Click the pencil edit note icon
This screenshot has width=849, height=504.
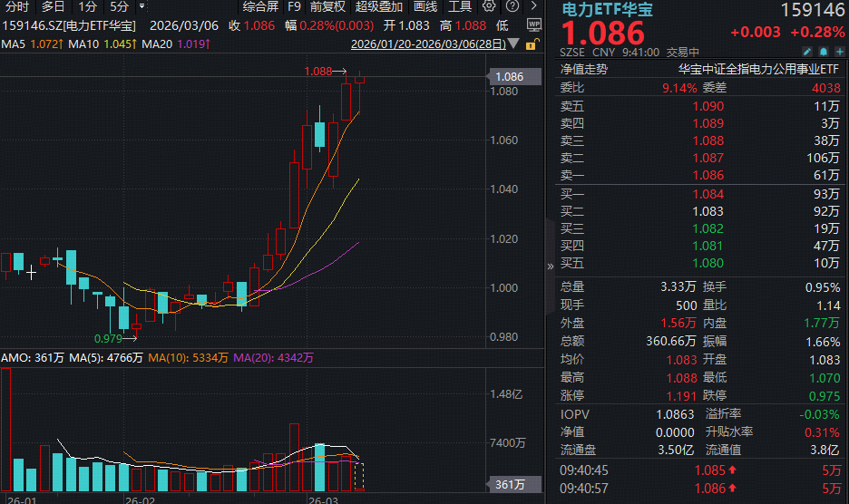click(x=807, y=53)
